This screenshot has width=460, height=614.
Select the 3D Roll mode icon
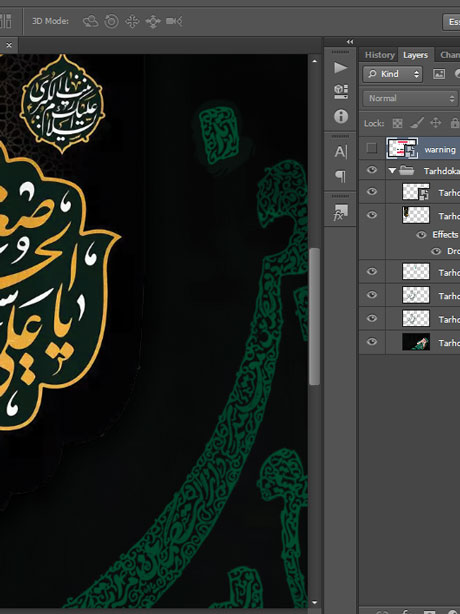pos(112,21)
